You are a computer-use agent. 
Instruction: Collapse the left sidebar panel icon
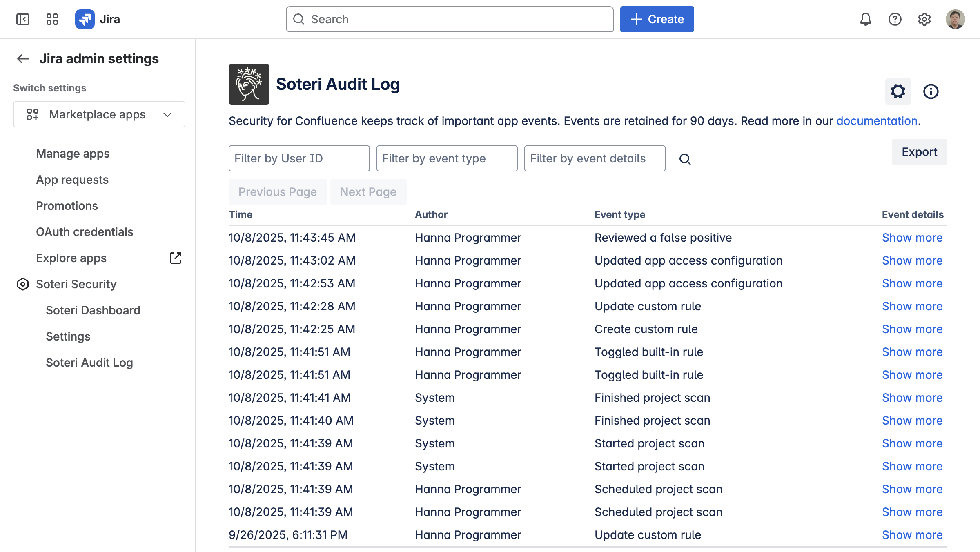coord(23,19)
